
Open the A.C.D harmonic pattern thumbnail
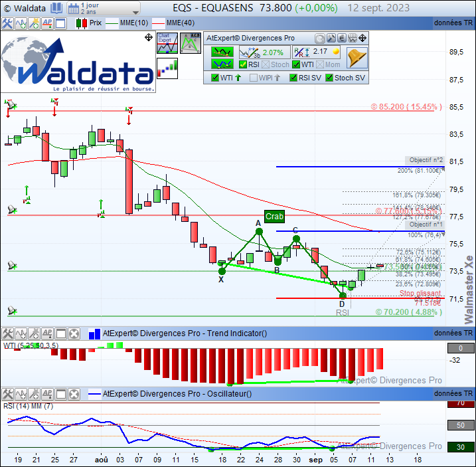[x=191, y=43]
